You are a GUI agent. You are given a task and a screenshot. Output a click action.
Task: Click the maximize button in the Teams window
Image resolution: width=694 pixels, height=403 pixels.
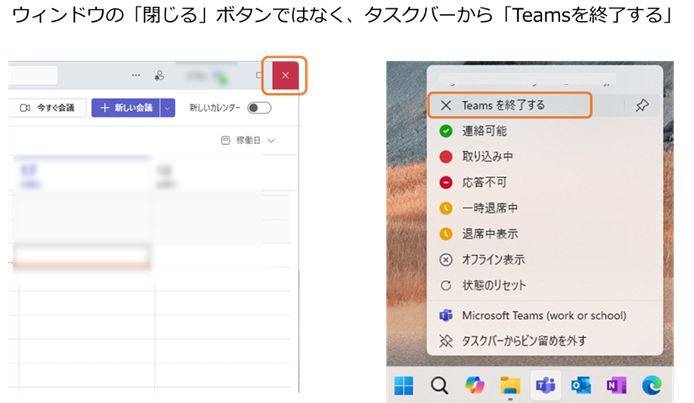(259, 75)
